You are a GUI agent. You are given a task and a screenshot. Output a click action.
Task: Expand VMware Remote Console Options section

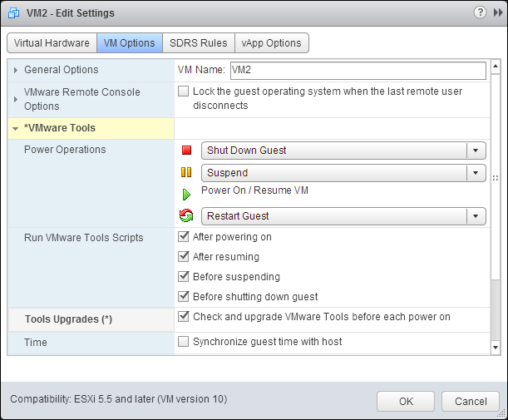[x=15, y=99]
